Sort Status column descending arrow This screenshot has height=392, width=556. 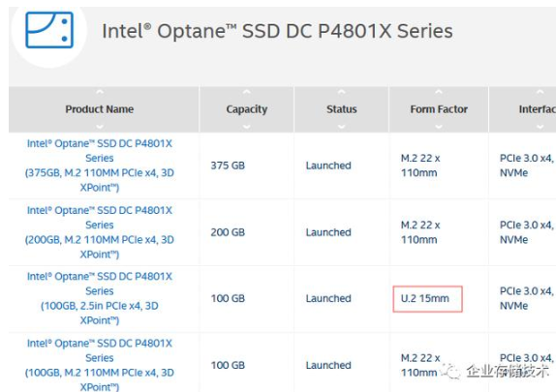tap(342, 127)
